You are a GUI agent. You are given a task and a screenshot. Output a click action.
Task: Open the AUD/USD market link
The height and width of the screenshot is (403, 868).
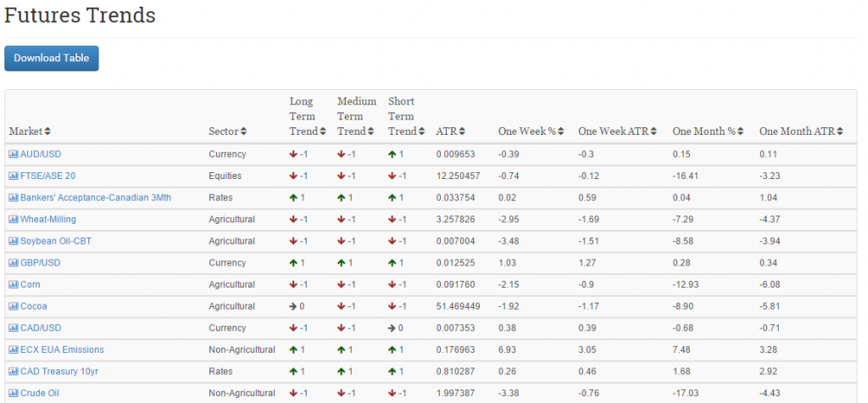click(41, 154)
